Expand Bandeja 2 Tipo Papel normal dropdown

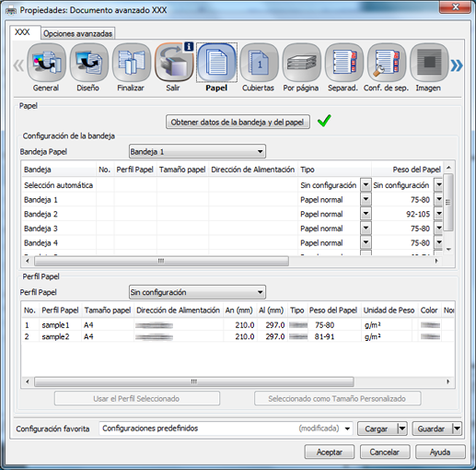[366, 214]
